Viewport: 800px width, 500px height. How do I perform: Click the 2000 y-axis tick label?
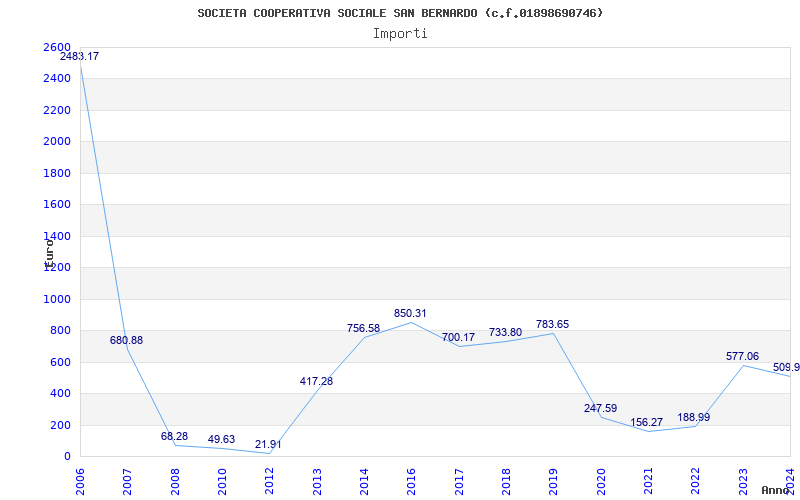(x=57, y=141)
